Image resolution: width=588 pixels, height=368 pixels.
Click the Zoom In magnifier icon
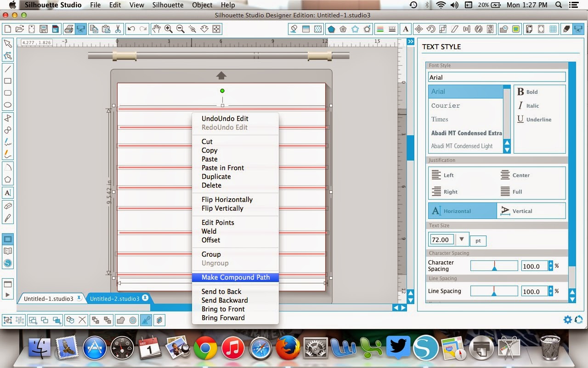coord(169,29)
